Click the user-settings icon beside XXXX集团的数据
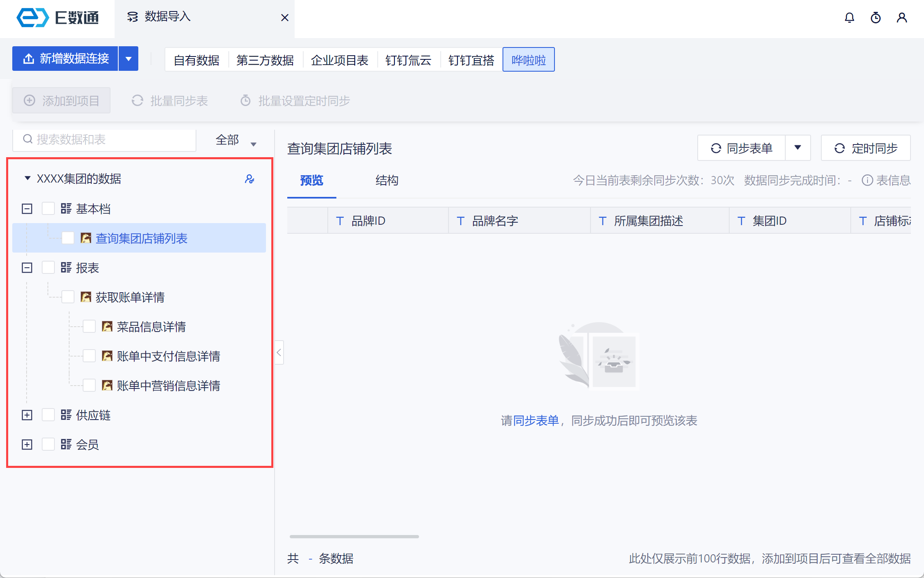The width and height of the screenshot is (924, 578). click(249, 179)
